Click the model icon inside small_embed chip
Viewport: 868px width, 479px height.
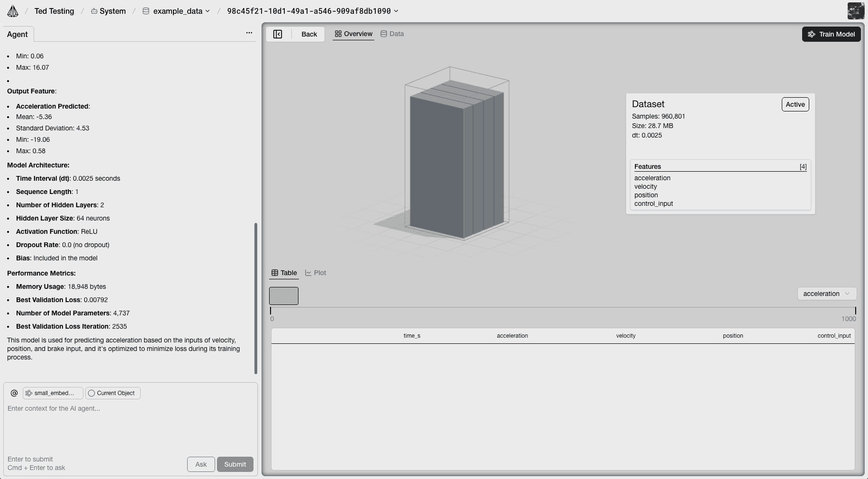[x=28, y=393]
